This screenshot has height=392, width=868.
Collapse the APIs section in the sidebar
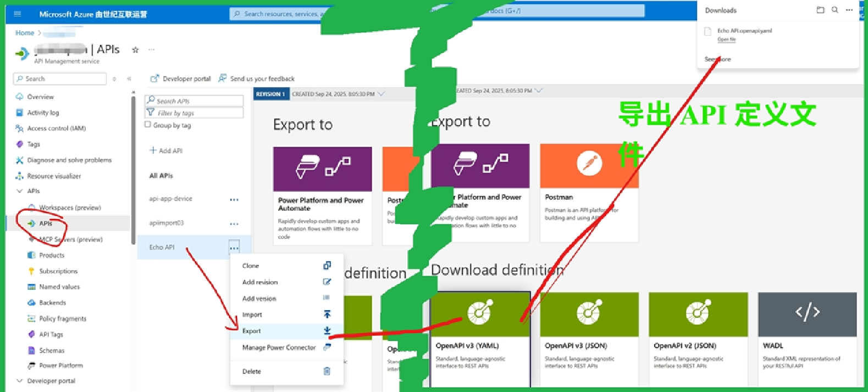click(19, 191)
